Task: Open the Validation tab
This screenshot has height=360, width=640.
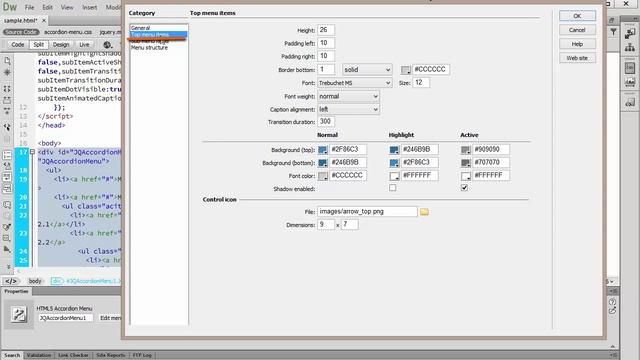Action: 39,355
